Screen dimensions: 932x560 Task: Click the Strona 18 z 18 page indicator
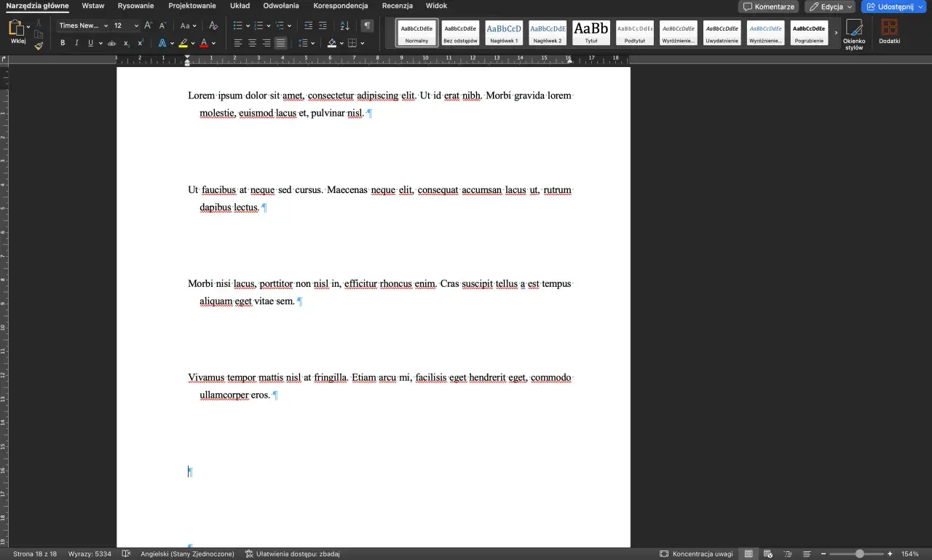tap(35, 554)
